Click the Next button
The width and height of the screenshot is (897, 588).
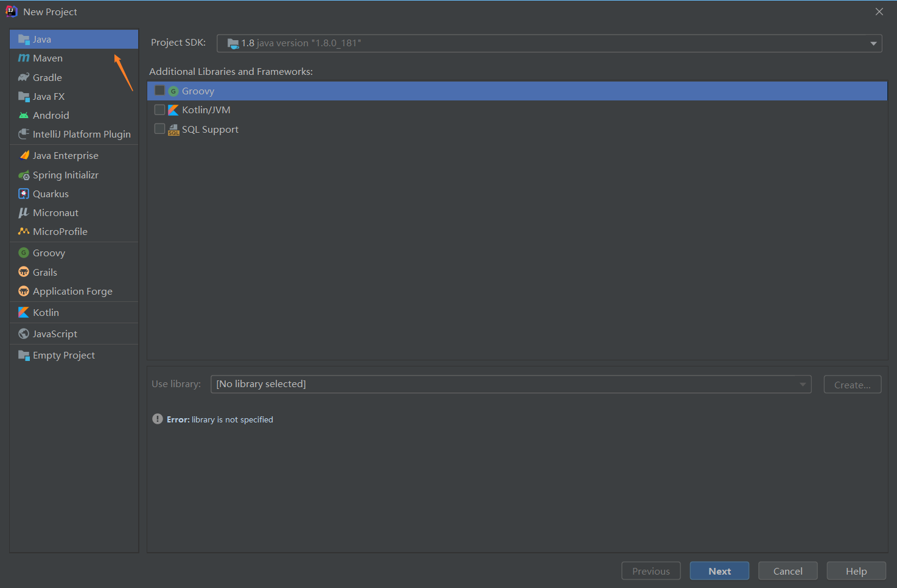[x=719, y=571]
